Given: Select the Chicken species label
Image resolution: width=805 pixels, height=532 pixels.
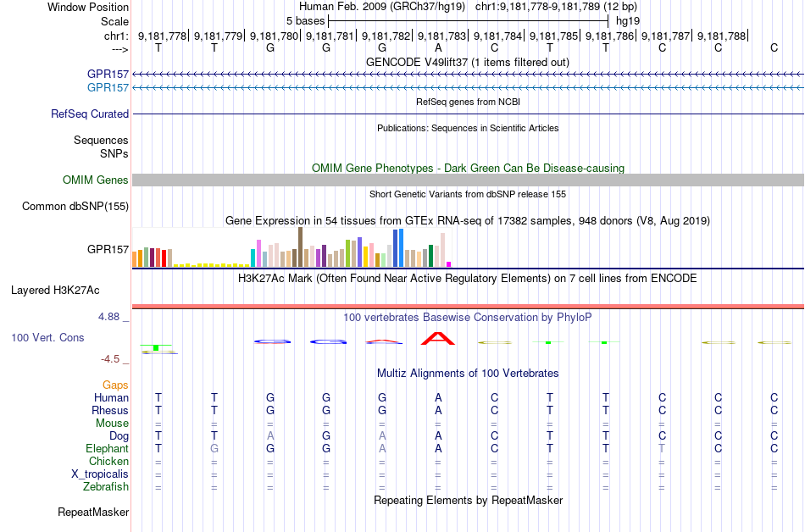Looking at the screenshot, I should tap(108, 461).
